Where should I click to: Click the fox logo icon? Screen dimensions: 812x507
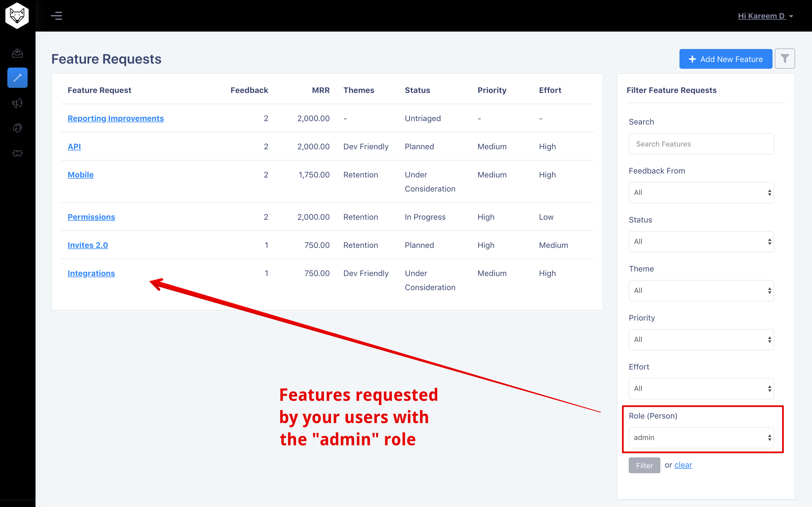coord(17,16)
